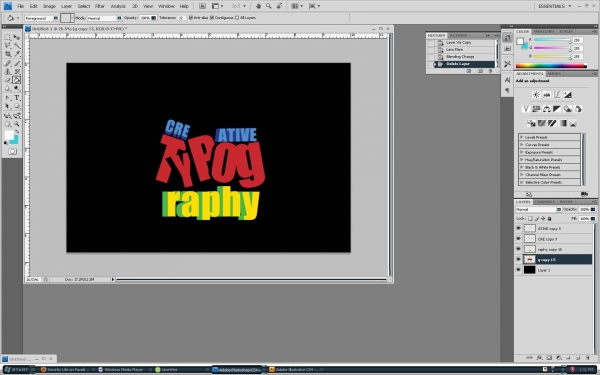Screen dimensions: 600x375
Task: Enable All Layers checkbox
Action: pos(237,18)
